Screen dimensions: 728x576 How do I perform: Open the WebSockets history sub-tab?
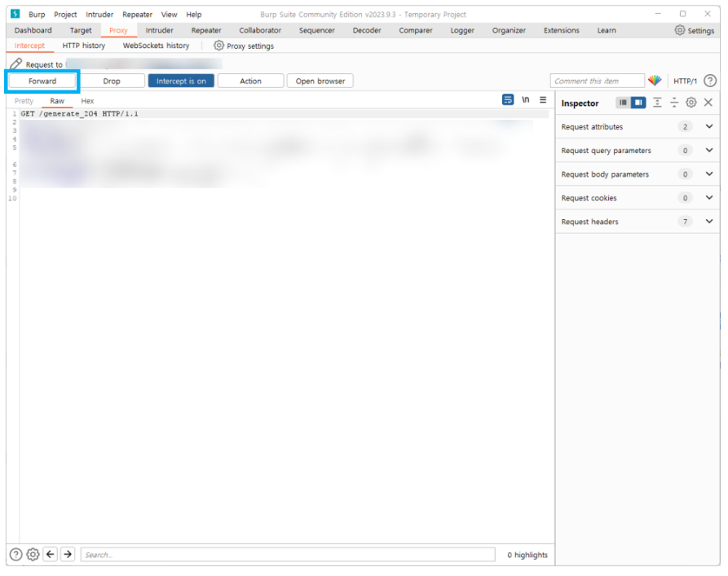pyautogui.click(x=156, y=46)
